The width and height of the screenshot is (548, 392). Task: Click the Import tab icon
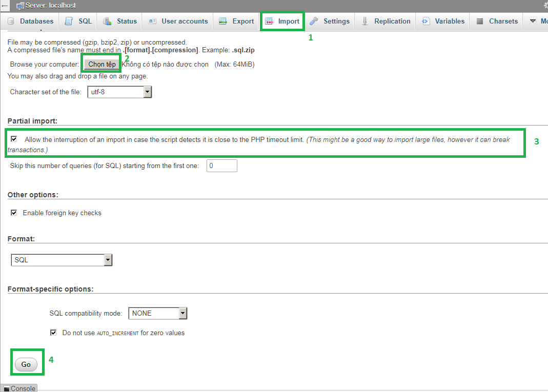tap(269, 22)
